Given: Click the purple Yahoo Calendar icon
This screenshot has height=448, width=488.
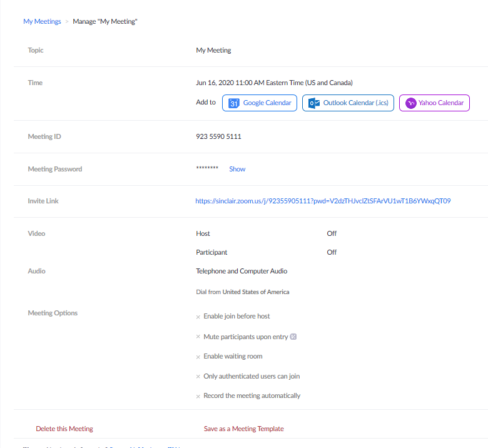Looking at the screenshot, I should point(411,103).
